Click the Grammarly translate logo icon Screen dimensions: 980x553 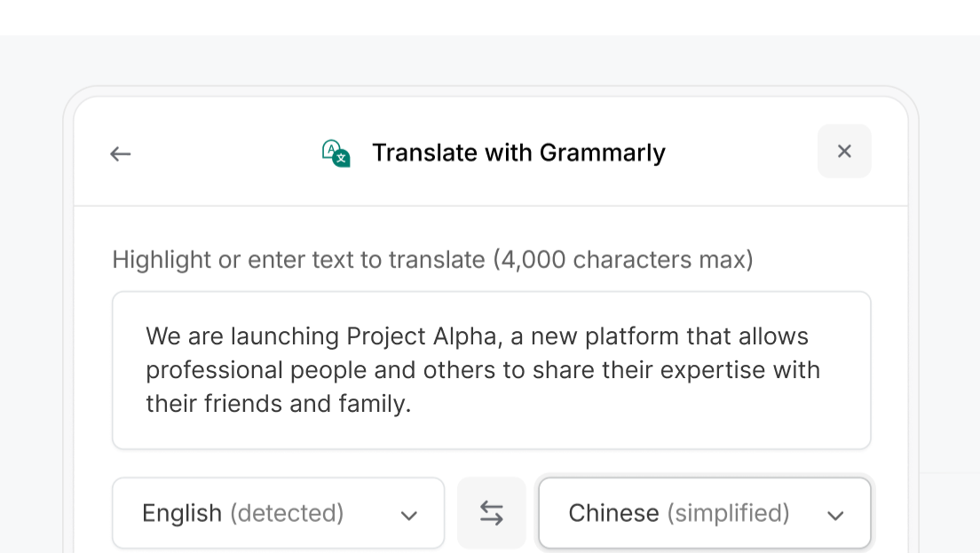(x=336, y=153)
